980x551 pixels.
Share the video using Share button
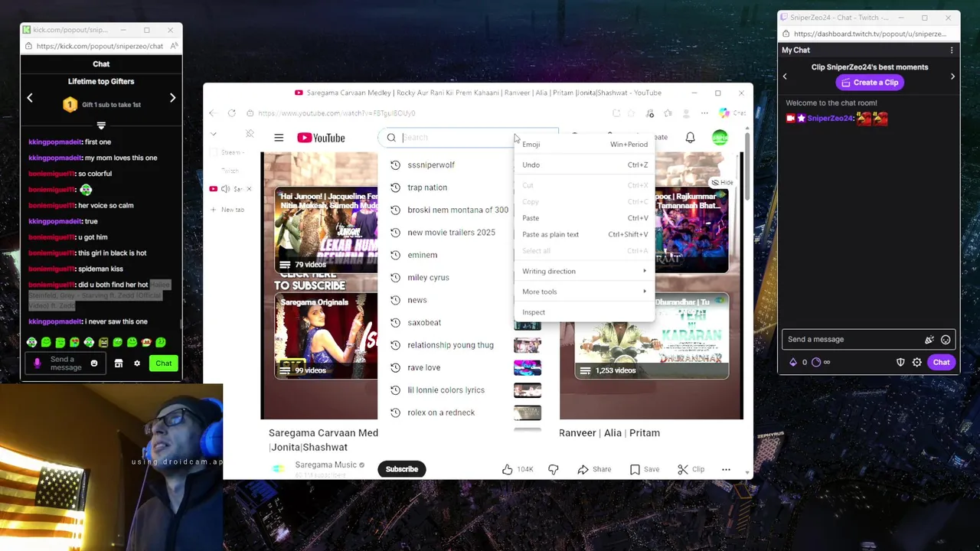(x=594, y=469)
